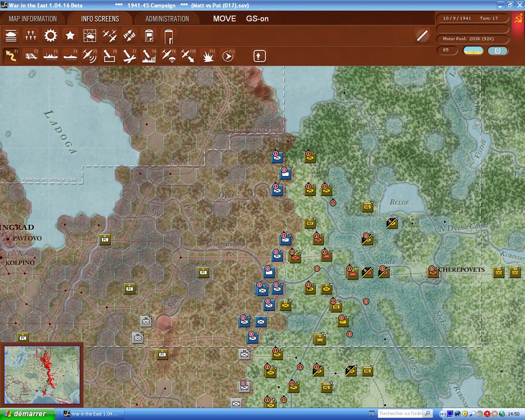Click the upward arrow toolbar button

point(259,56)
